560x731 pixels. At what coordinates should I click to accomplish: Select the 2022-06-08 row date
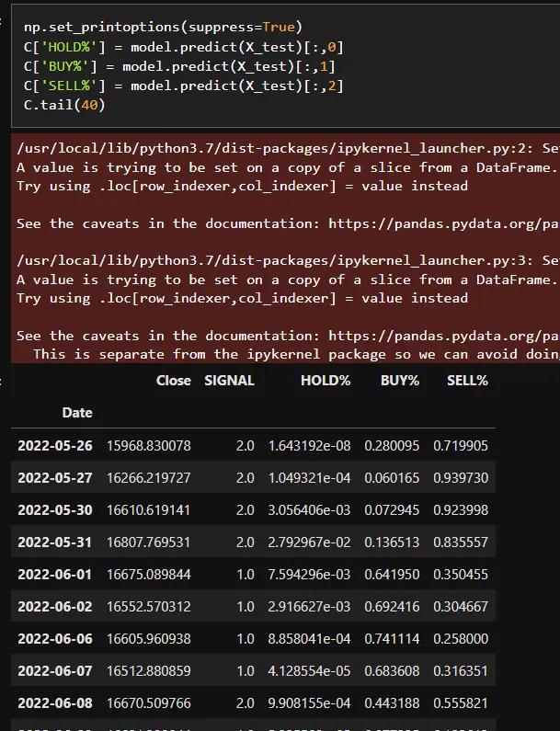[55, 703]
